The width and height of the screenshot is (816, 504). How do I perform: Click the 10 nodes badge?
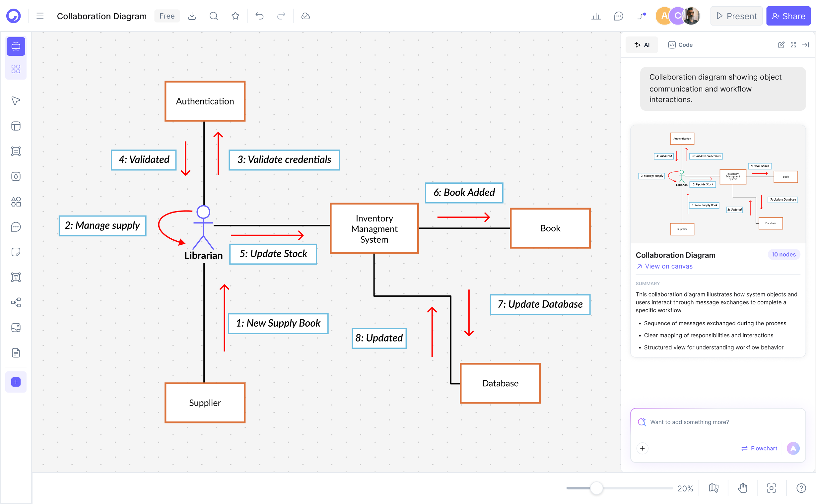tap(783, 255)
